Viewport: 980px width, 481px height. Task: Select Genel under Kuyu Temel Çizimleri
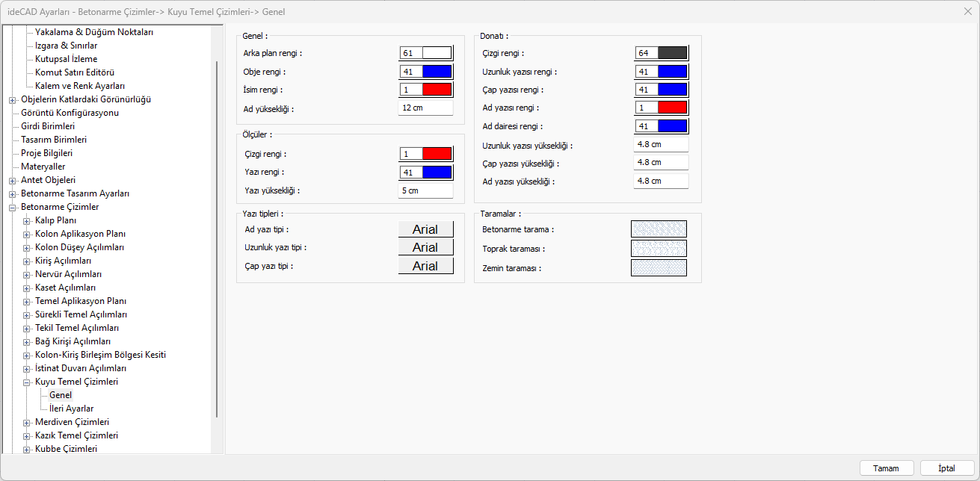tap(61, 395)
